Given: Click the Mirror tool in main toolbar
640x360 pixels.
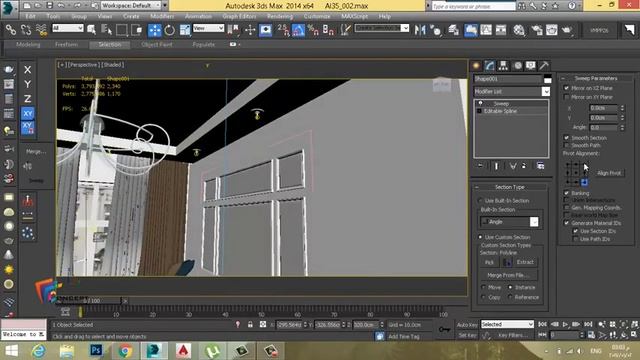Looking at the screenshot, I should (420, 30).
